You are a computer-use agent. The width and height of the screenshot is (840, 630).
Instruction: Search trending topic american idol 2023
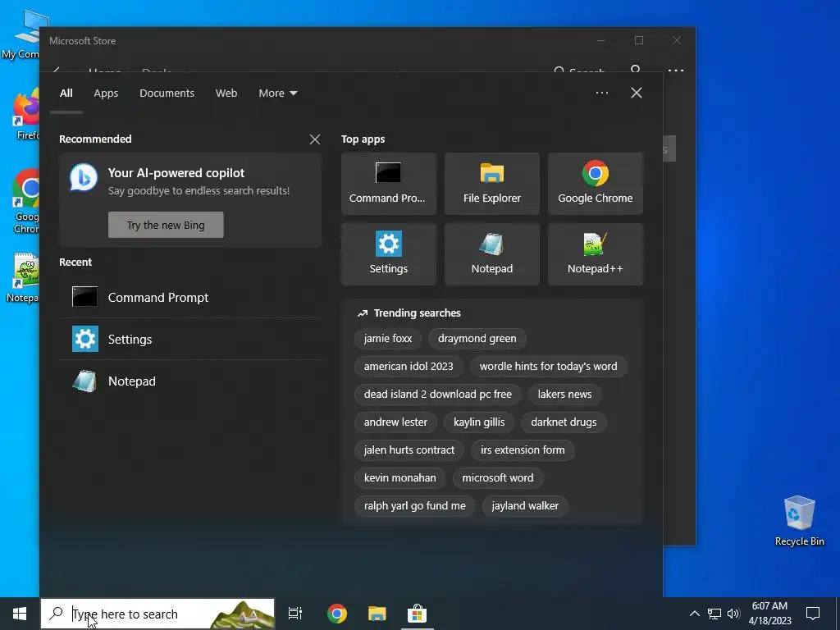coord(409,367)
